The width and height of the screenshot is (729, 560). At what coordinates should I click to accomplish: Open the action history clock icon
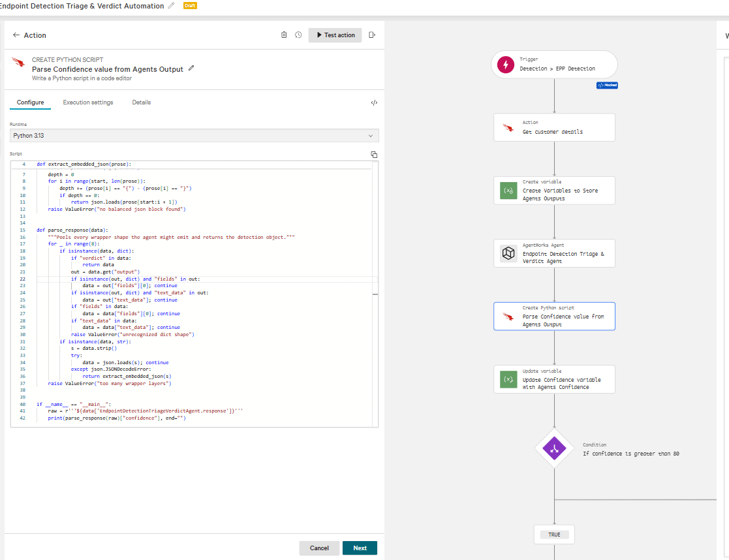(298, 35)
